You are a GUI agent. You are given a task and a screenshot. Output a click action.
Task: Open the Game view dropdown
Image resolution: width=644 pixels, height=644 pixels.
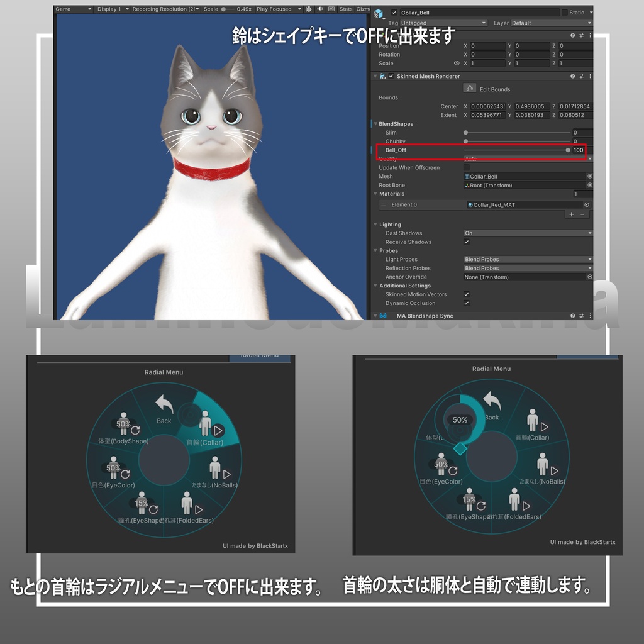pyautogui.click(x=73, y=9)
